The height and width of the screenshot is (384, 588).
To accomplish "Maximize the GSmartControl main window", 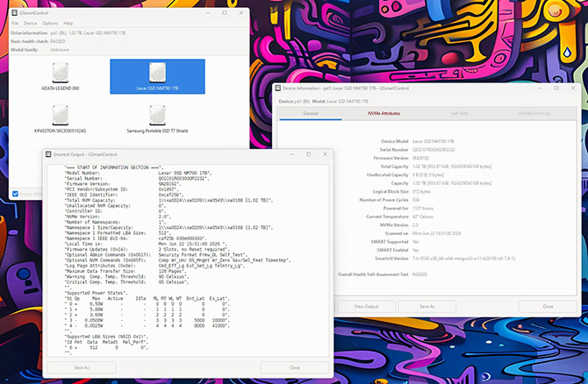I will click(225, 13).
